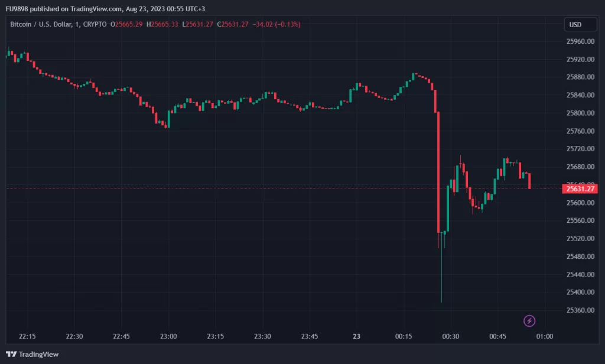Click the bold 23 date marker on time axis
Image resolution: width=605 pixels, height=364 pixels.
[356, 336]
